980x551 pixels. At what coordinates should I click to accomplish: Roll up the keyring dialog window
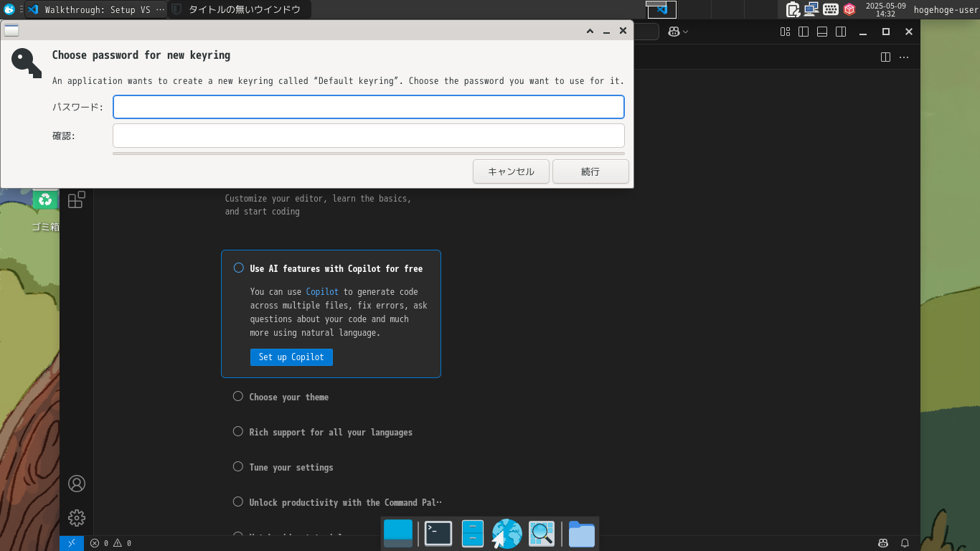point(590,31)
